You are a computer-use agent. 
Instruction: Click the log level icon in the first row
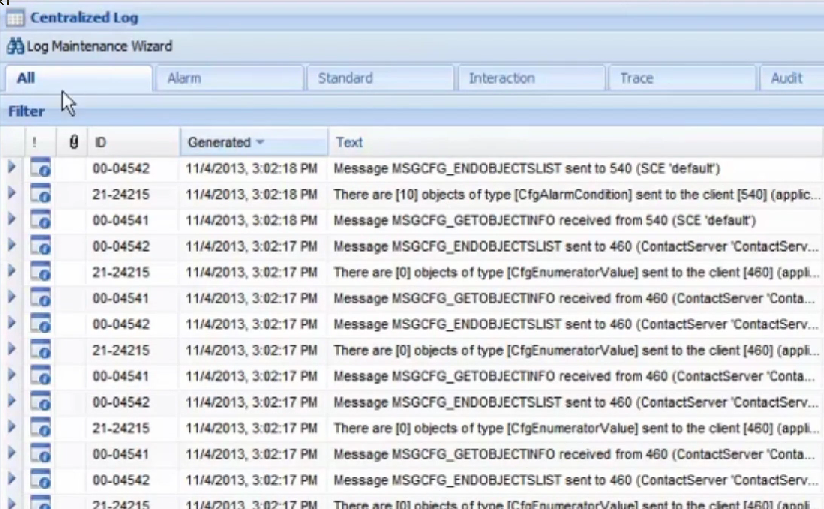[40, 168]
